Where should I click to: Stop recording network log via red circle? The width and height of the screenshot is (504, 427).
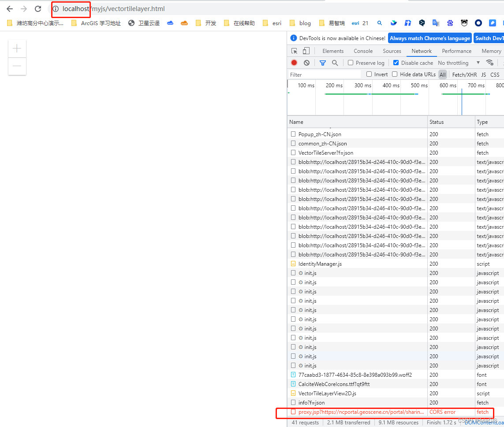pos(294,63)
